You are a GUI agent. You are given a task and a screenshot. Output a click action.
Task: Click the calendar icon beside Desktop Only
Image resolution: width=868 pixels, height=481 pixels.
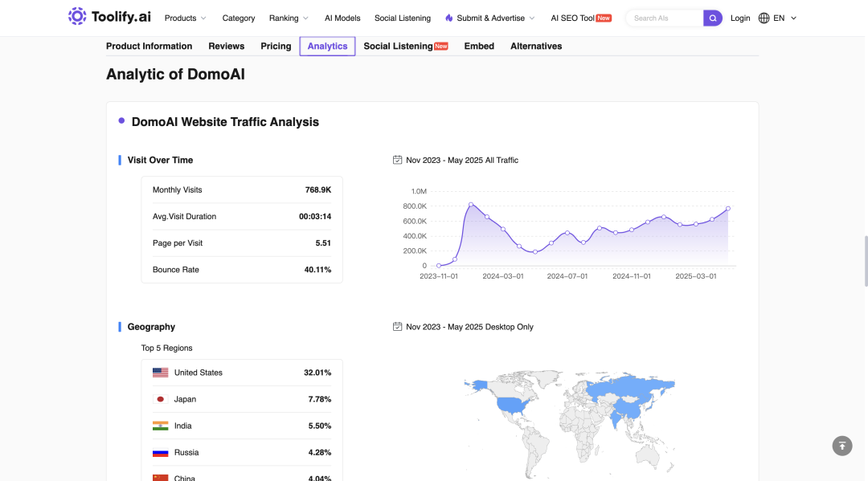click(x=397, y=327)
